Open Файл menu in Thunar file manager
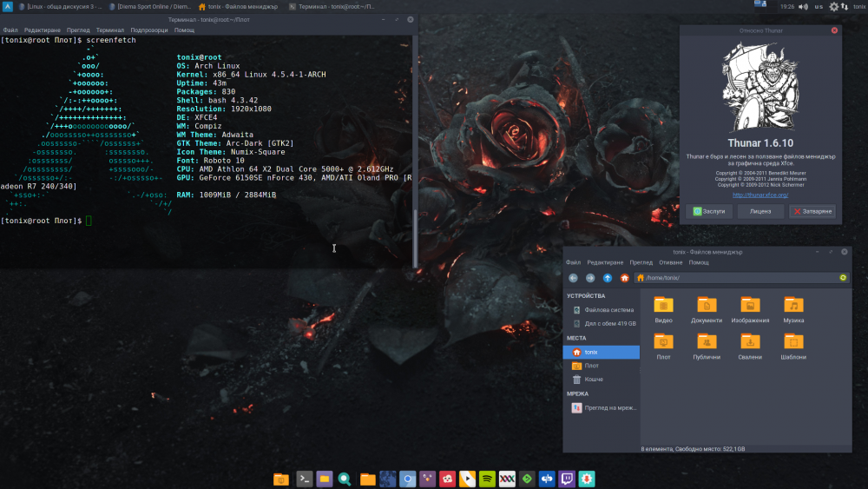The width and height of the screenshot is (868, 489). pyautogui.click(x=573, y=262)
